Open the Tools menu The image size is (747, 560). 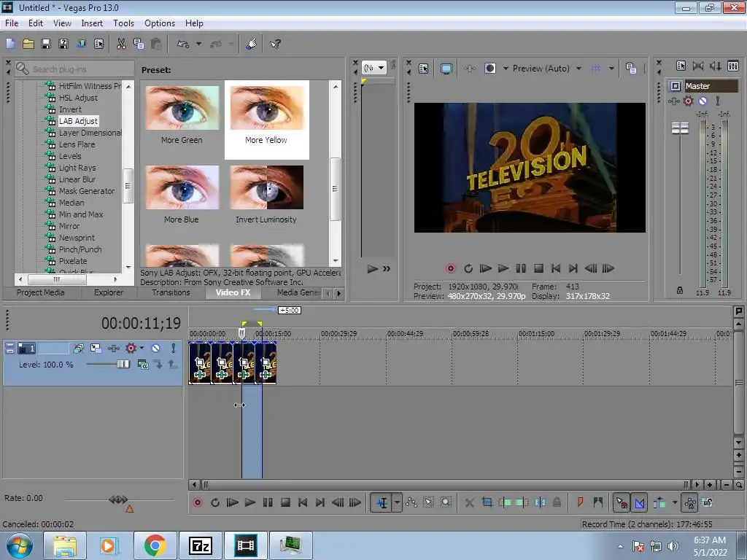tap(123, 23)
